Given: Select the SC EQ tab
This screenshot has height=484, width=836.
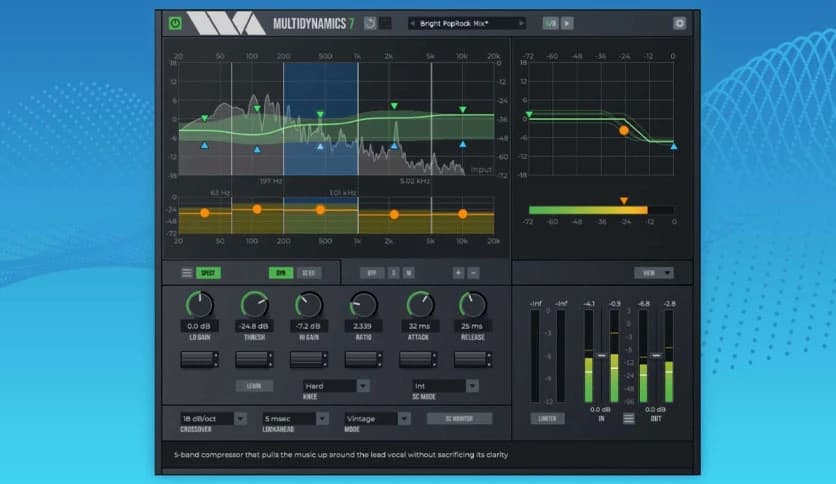Looking at the screenshot, I should pos(309,273).
